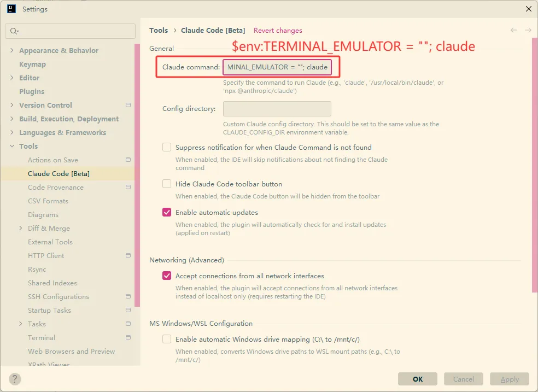Open Shared Indexes settings
Image resolution: width=538 pixels, height=392 pixels.
point(52,283)
